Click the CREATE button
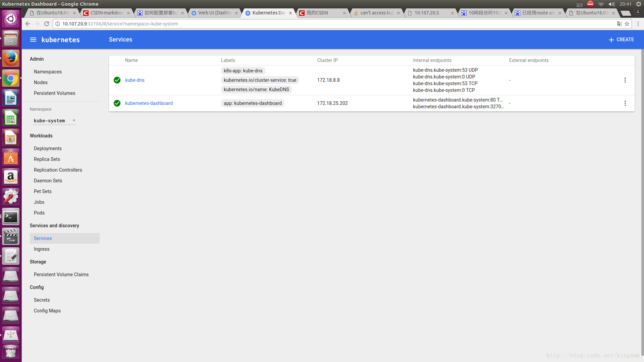The height and width of the screenshot is (362, 644). coord(621,40)
